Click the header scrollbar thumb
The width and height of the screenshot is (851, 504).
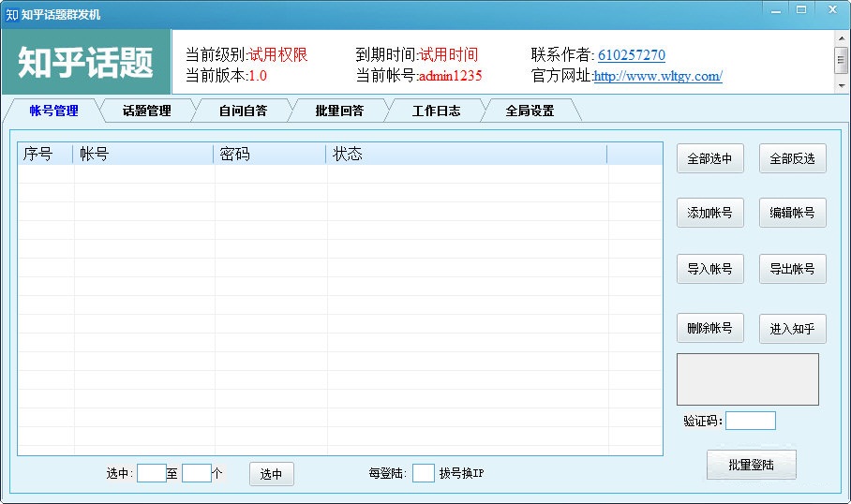(x=842, y=60)
